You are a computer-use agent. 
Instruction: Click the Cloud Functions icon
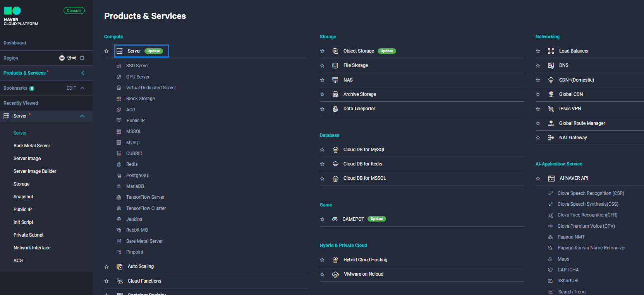pos(120,281)
